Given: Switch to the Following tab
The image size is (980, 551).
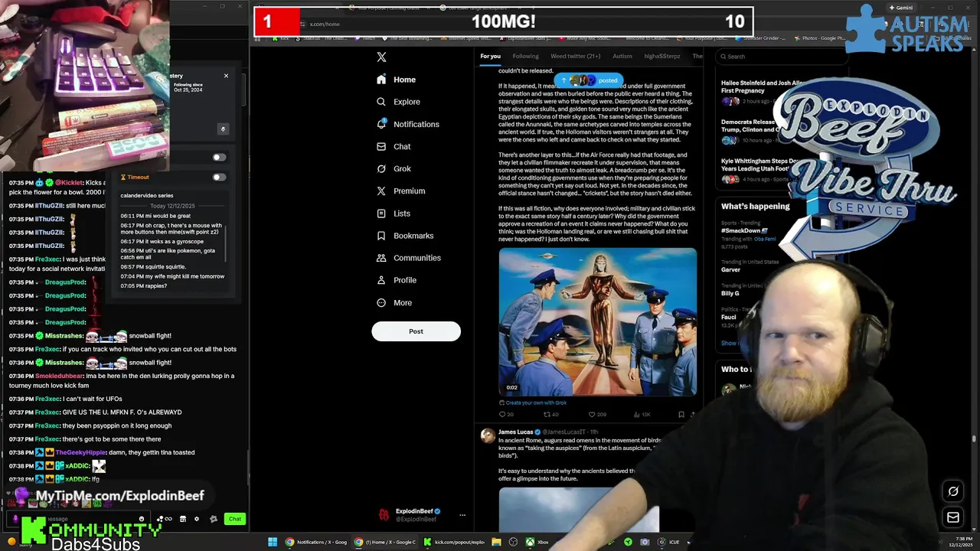Looking at the screenshot, I should click(x=525, y=56).
